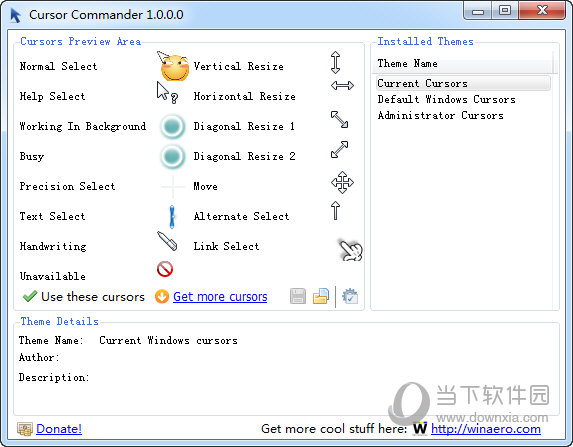Close the Cursor Commander window
This screenshot has width=573, height=447.
[x=542, y=11]
